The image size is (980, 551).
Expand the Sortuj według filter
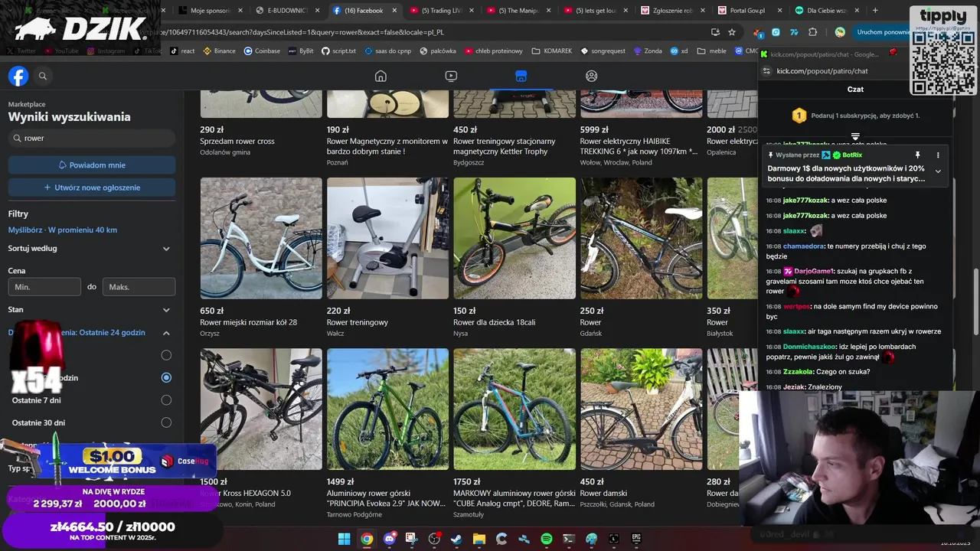[166, 249]
